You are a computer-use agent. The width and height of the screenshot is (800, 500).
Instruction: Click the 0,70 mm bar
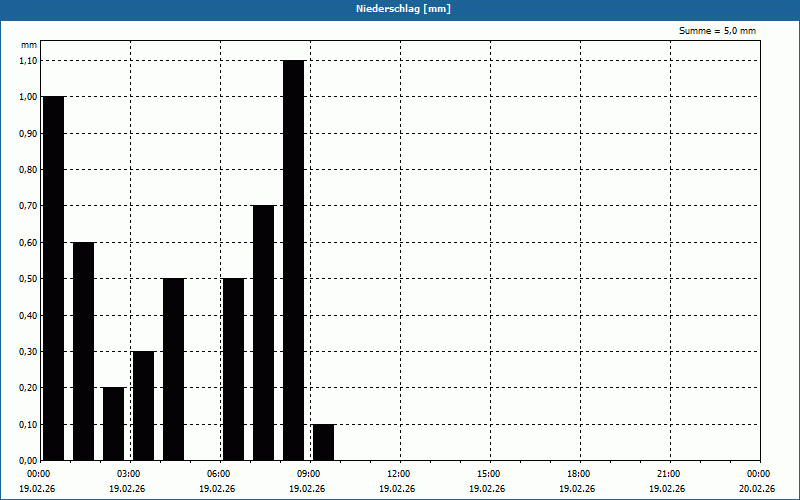[263, 333]
